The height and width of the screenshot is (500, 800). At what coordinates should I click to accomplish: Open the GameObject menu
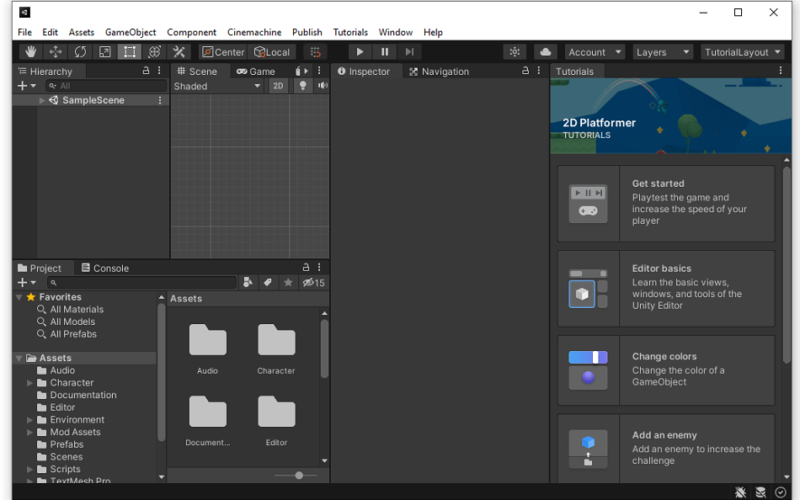(131, 32)
